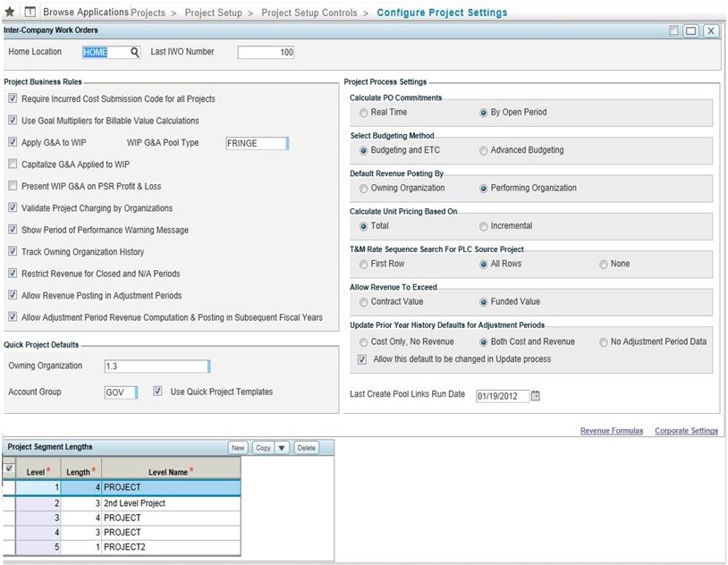Open calendar picker for Last Create Pool Links date

coord(537,395)
